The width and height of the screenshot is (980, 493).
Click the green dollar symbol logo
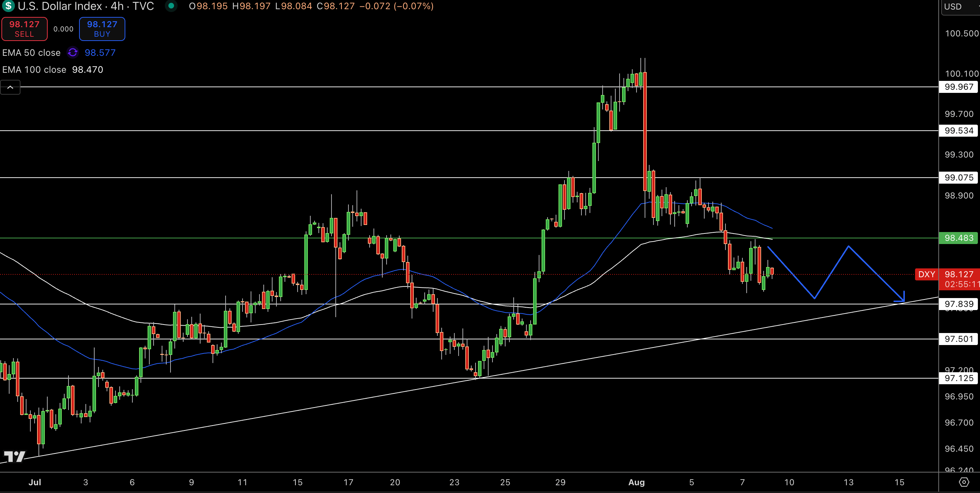coord(8,6)
